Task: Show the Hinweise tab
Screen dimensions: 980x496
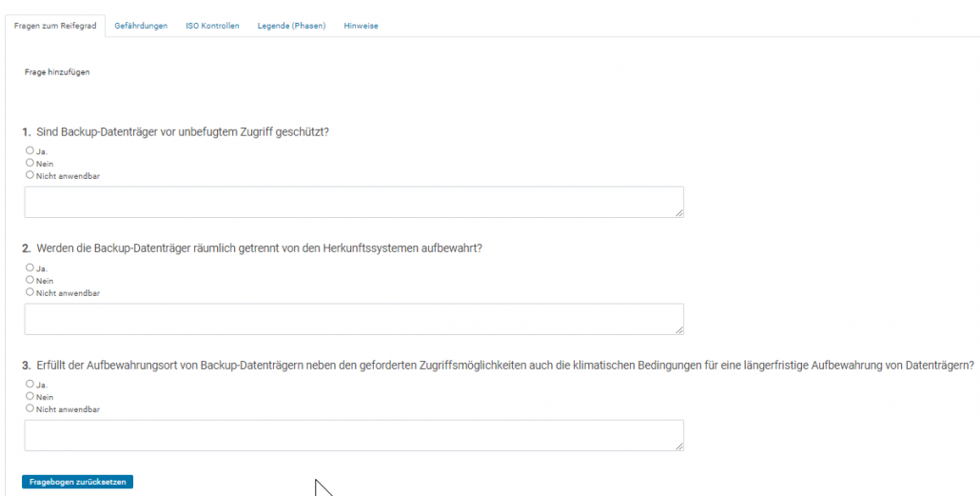Action: [361, 26]
